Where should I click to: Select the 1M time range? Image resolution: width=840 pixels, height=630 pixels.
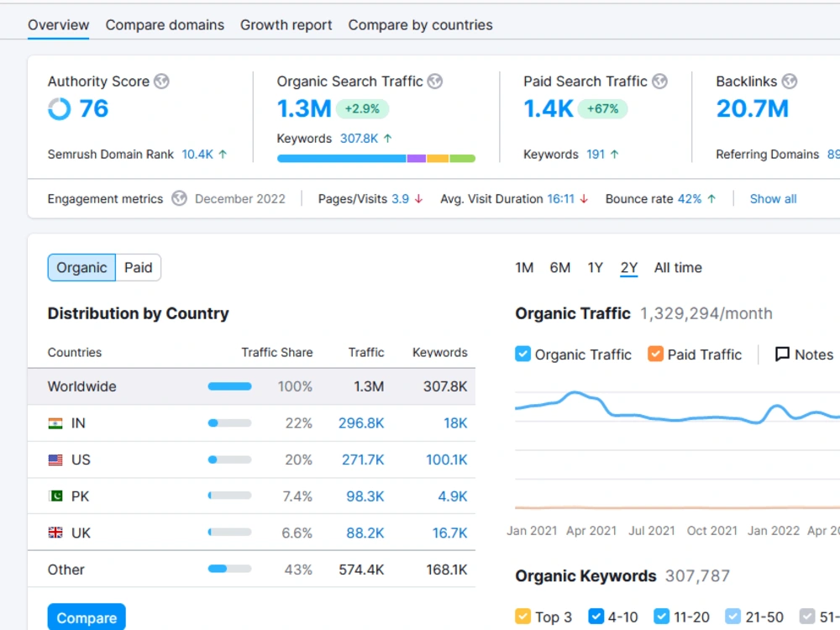pos(524,267)
